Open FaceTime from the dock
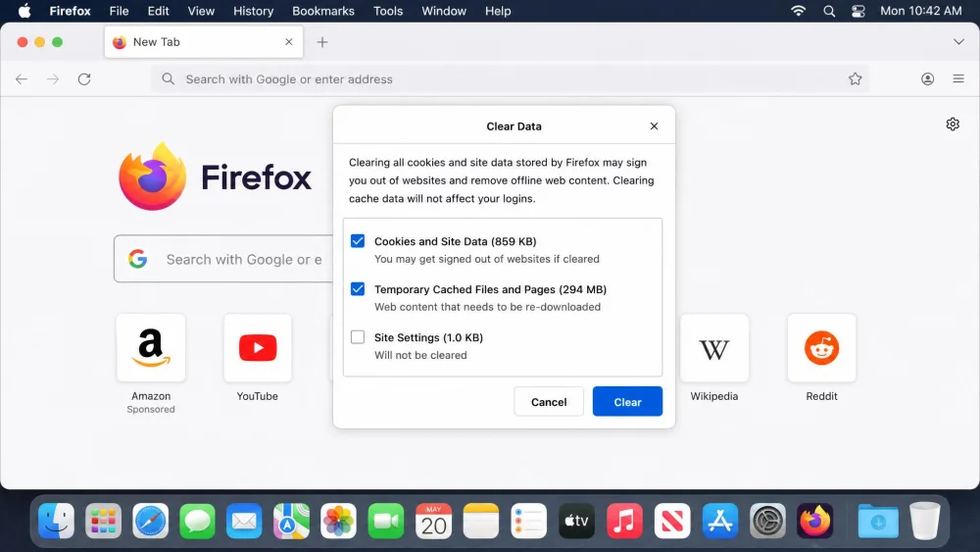 click(385, 520)
